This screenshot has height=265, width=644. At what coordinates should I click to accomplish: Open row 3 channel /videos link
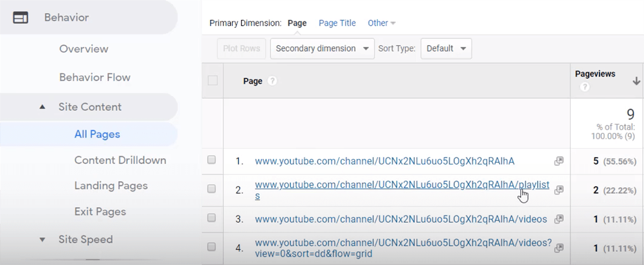click(x=401, y=219)
